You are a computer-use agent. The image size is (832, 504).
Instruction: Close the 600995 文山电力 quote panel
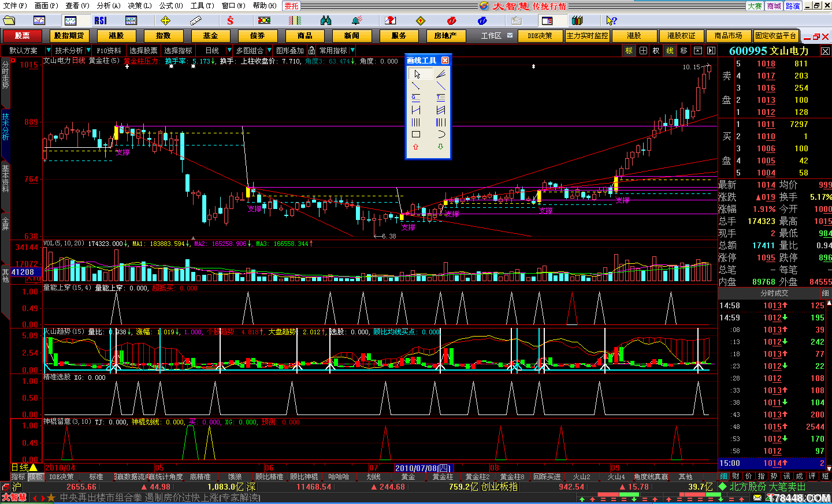click(825, 51)
